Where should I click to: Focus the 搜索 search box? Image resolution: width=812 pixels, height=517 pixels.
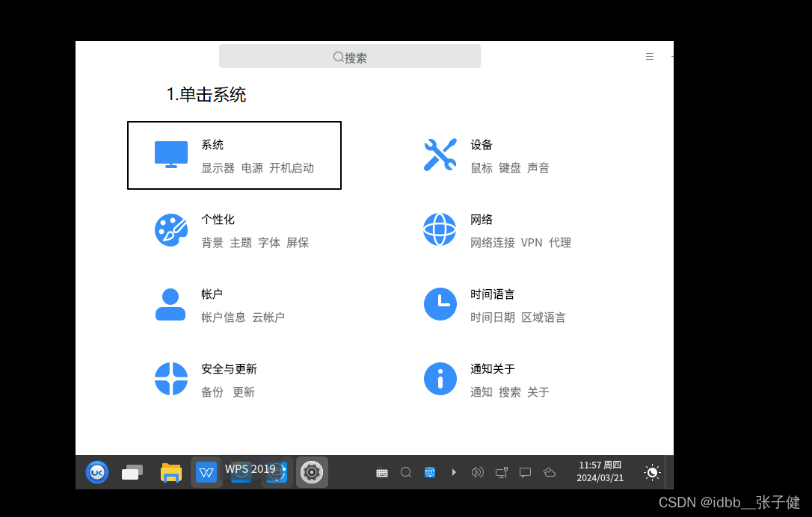350,56
